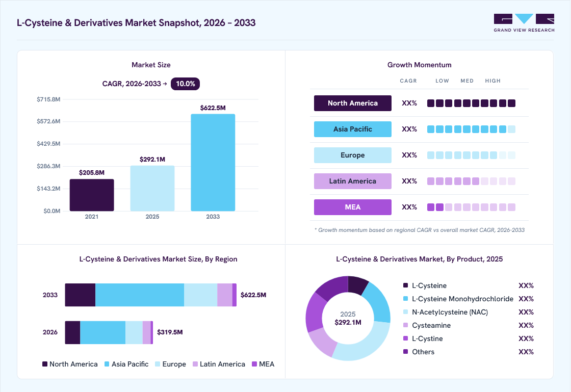
Task: Click the Market Size heading
Action: coord(151,65)
